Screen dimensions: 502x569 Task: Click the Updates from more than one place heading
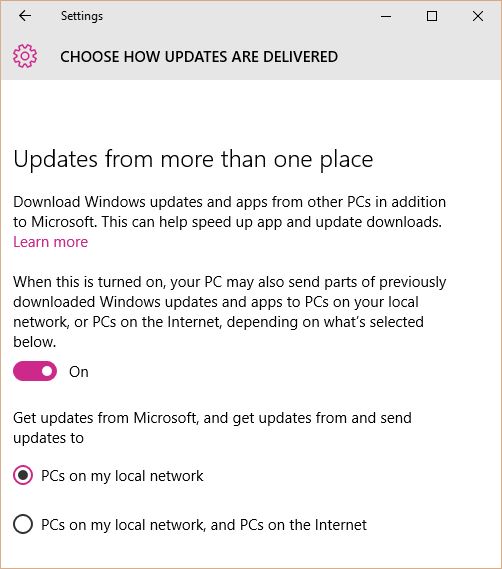coord(193,159)
